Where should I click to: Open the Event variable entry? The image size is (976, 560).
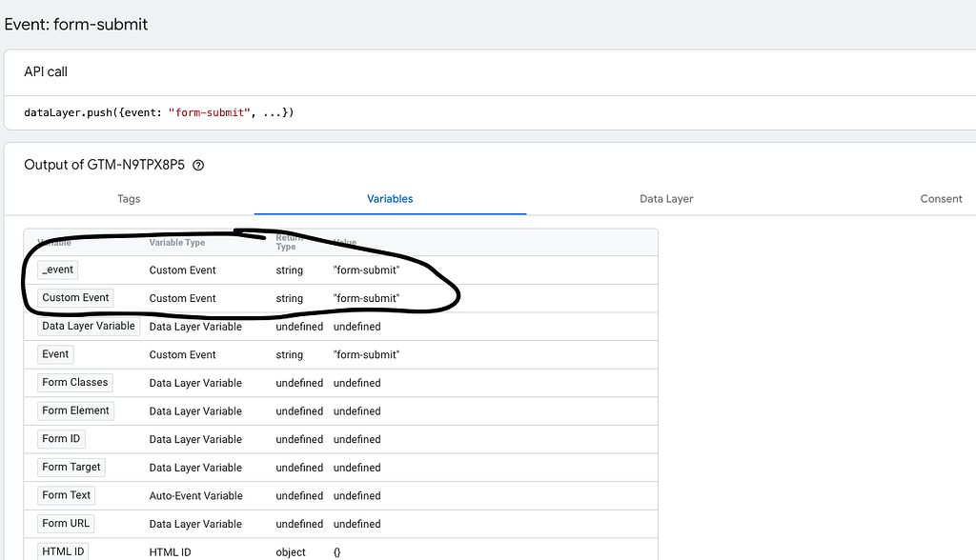(54, 354)
